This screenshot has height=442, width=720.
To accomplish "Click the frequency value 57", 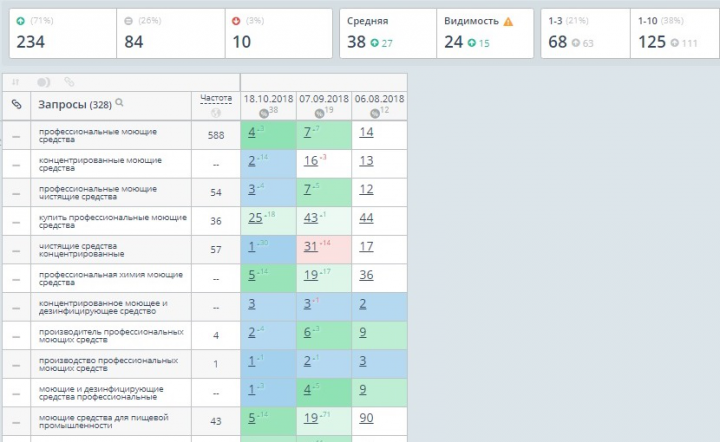I will pos(216,250).
